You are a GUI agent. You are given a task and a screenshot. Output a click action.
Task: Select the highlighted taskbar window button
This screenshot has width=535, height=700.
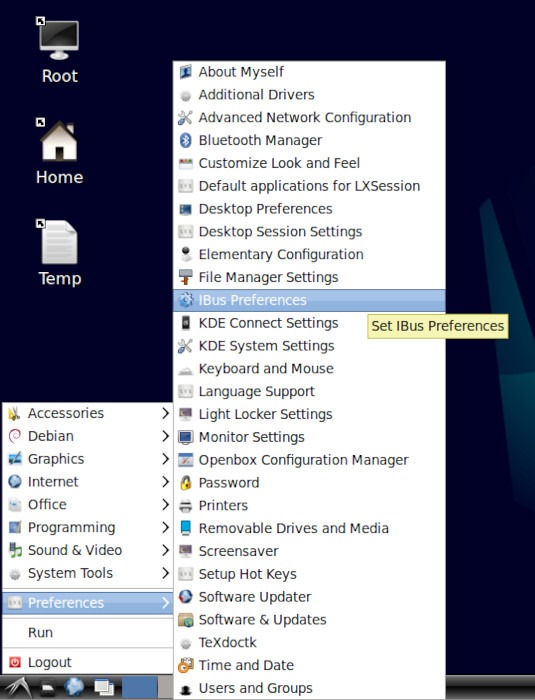click(140, 688)
